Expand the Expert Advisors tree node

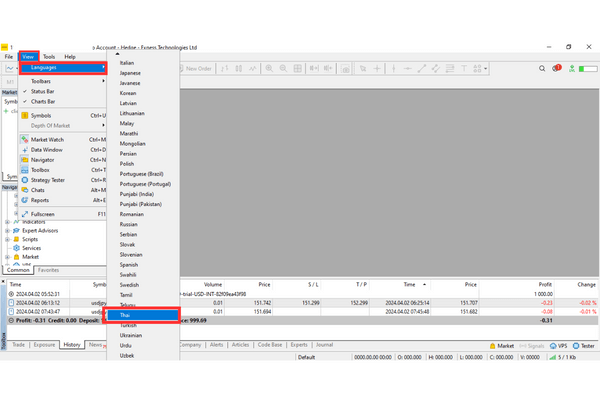7,229
